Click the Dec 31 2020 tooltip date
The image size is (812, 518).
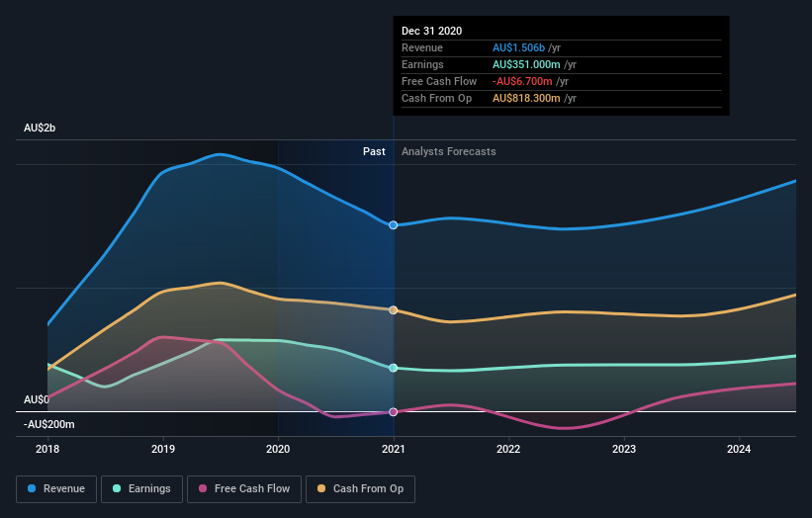pyautogui.click(x=431, y=31)
